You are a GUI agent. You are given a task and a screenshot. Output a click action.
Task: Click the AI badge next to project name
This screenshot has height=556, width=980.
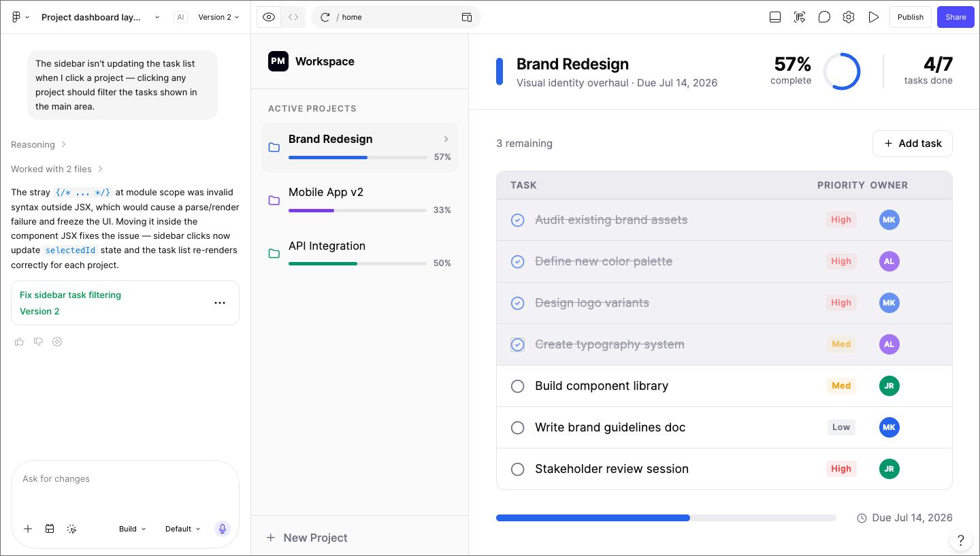click(x=180, y=17)
